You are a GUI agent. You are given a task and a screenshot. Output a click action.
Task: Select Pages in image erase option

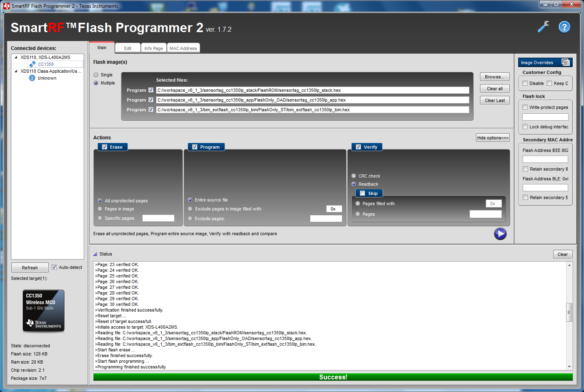(100, 209)
